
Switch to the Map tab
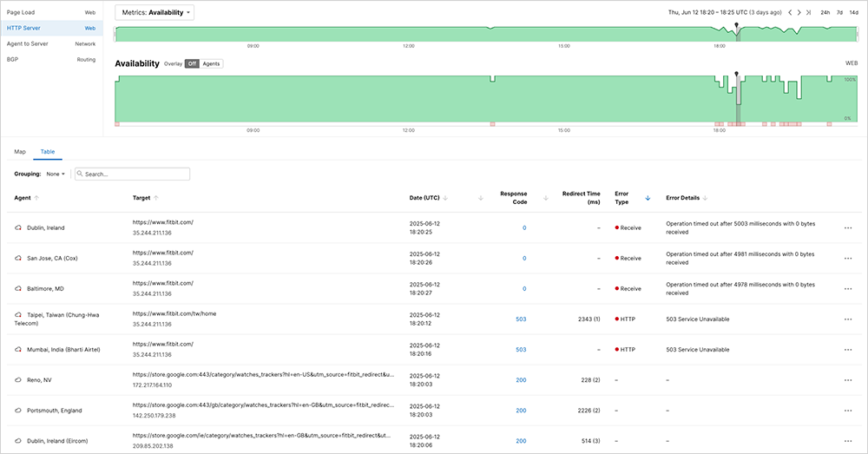click(20, 151)
